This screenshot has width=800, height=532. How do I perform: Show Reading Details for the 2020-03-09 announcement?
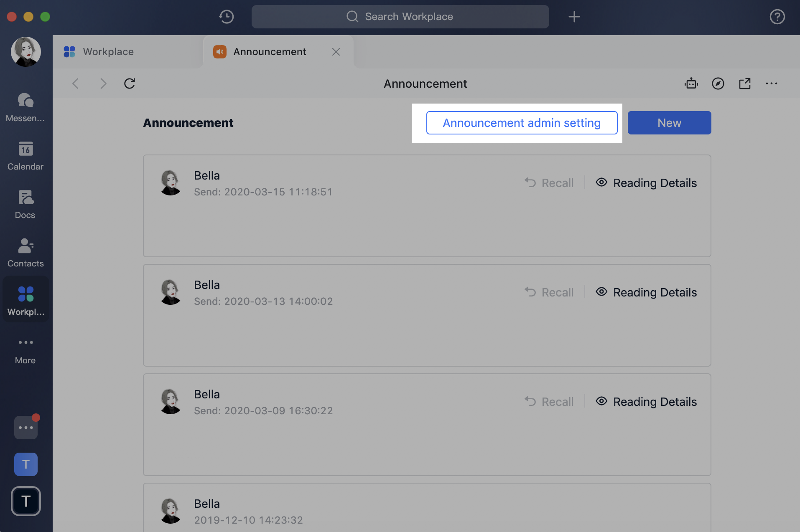(x=646, y=401)
